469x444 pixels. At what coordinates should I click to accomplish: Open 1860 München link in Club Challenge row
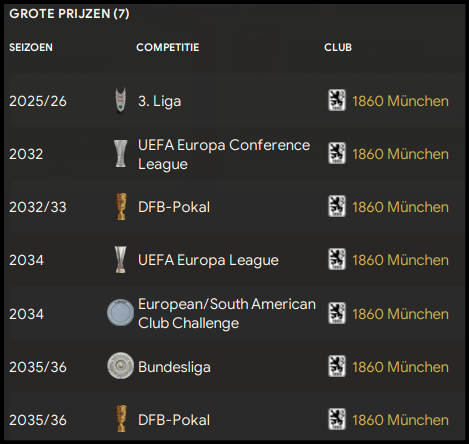click(400, 314)
